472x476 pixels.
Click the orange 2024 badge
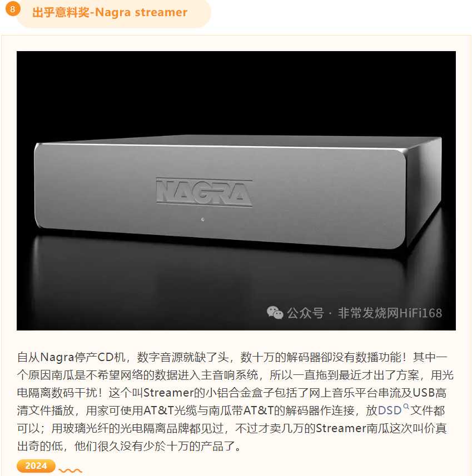(x=36, y=465)
